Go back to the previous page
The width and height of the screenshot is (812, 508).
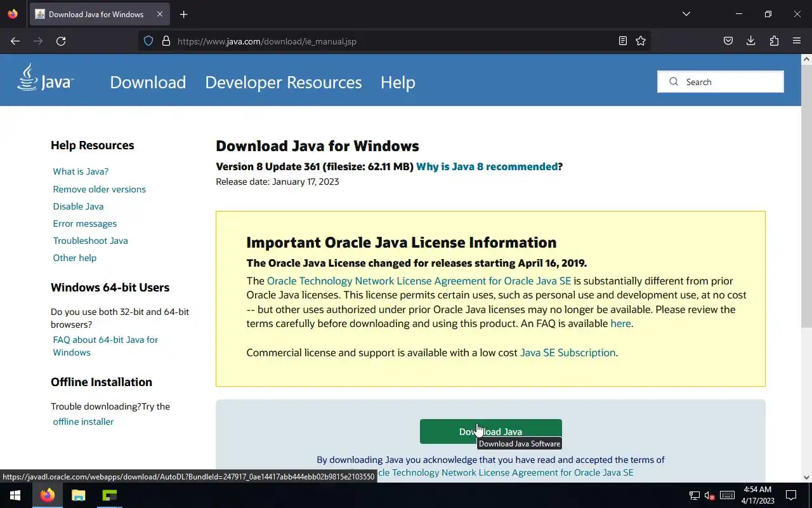point(15,41)
